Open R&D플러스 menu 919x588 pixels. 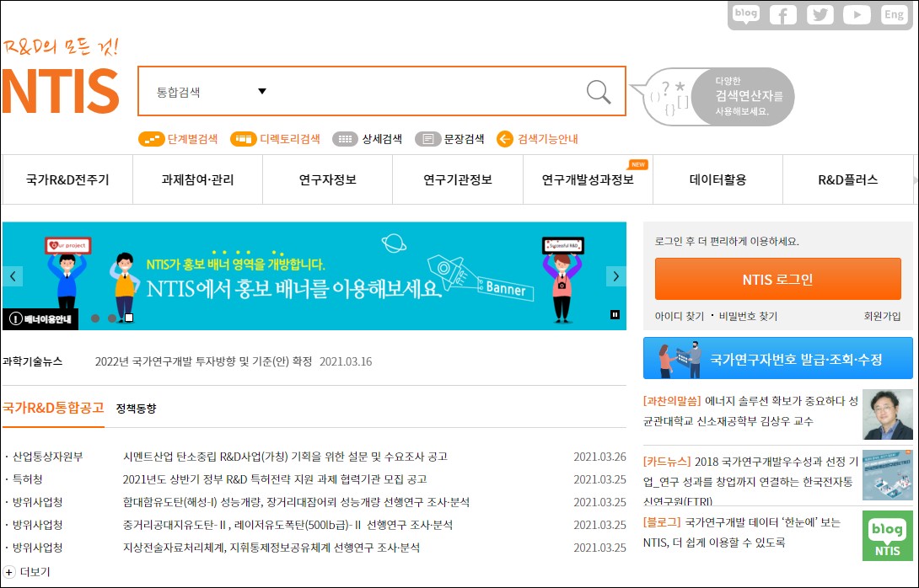pos(848,179)
